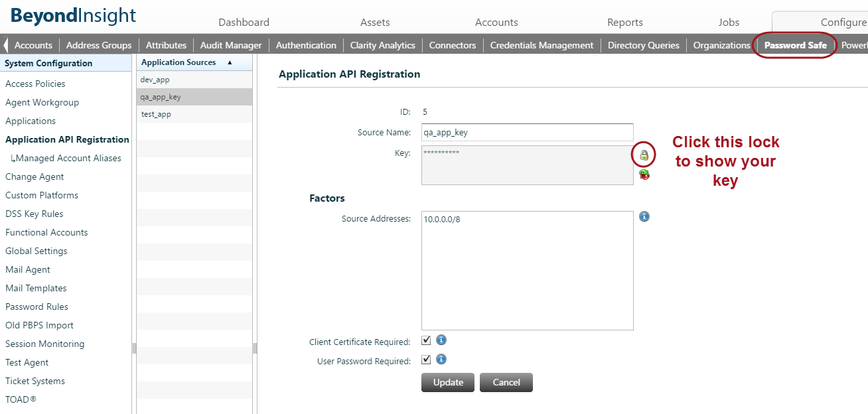
Task: Click the Update button
Action: pyautogui.click(x=447, y=382)
